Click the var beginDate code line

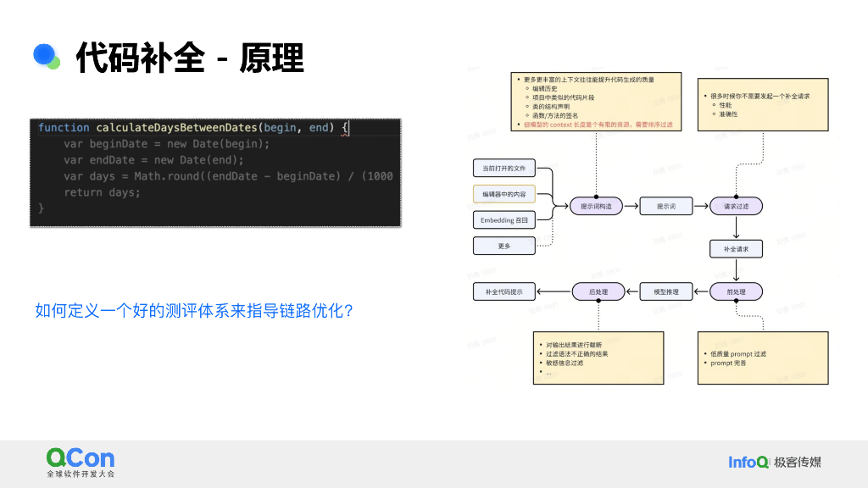(166, 144)
